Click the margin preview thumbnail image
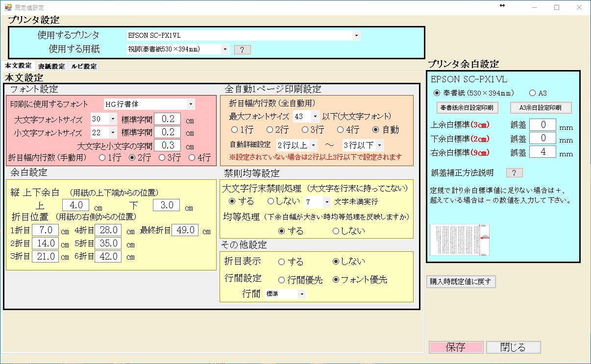591x364 pixels. click(x=460, y=240)
